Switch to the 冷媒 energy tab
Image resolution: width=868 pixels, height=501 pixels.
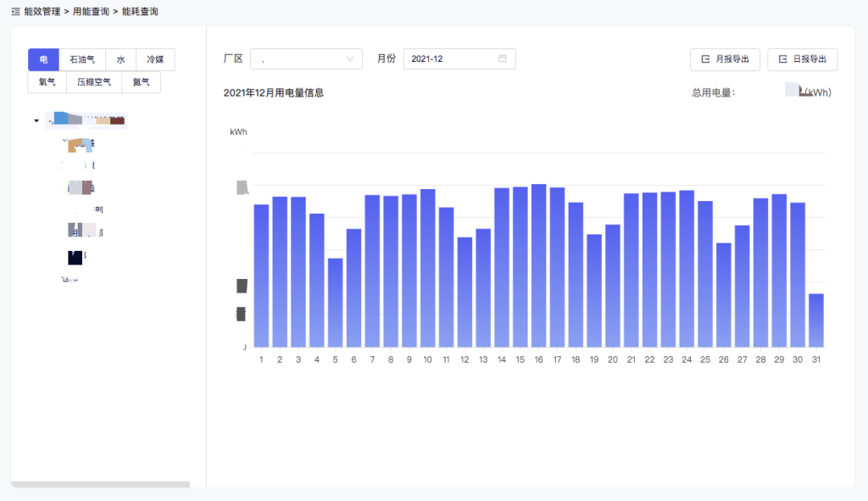tap(154, 59)
